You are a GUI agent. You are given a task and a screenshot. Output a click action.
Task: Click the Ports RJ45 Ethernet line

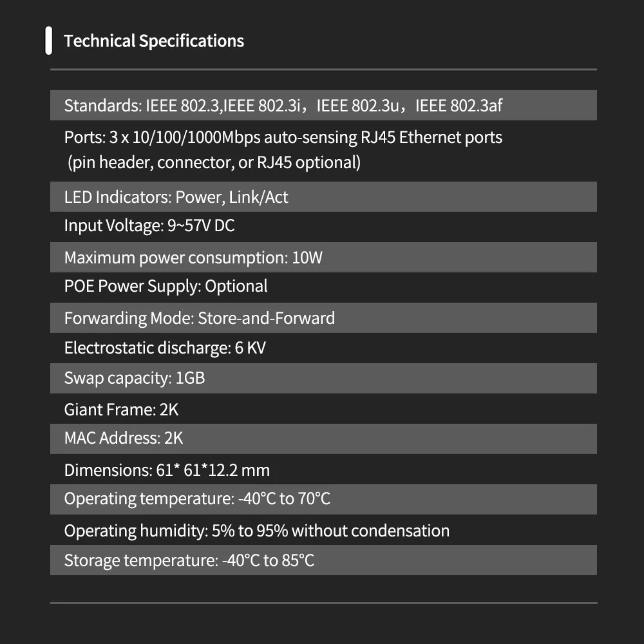(x=283, y=137)
